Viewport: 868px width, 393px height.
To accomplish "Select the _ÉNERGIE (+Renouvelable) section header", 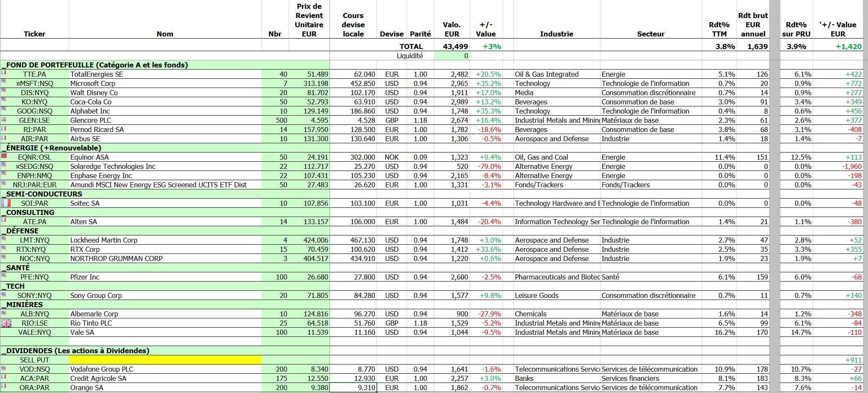I will [165, 148].
